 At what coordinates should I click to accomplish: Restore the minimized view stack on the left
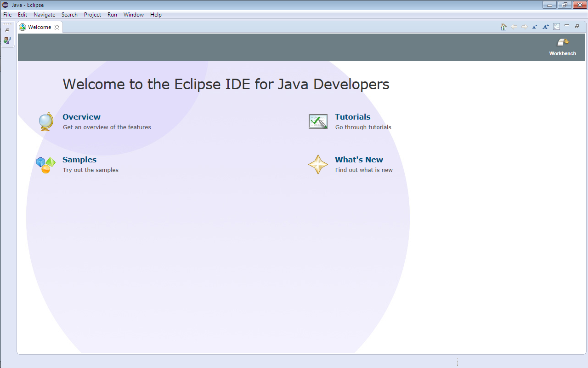(x=7, y=30)
